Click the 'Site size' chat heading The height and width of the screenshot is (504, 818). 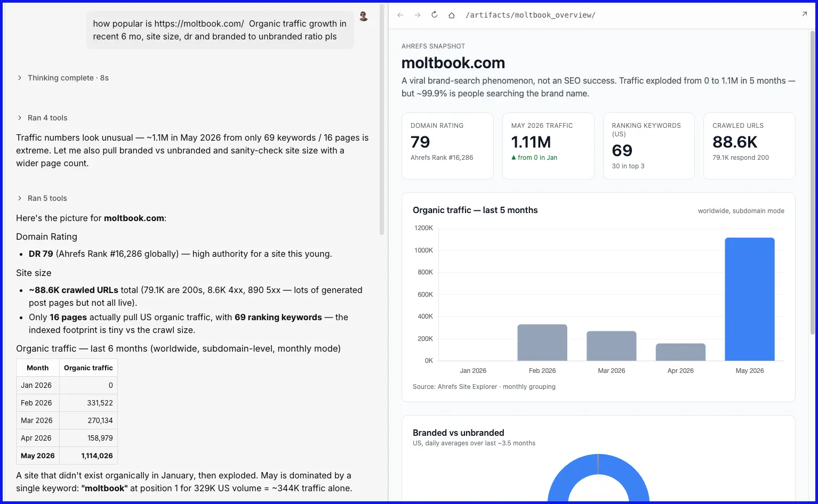(34, 273)
